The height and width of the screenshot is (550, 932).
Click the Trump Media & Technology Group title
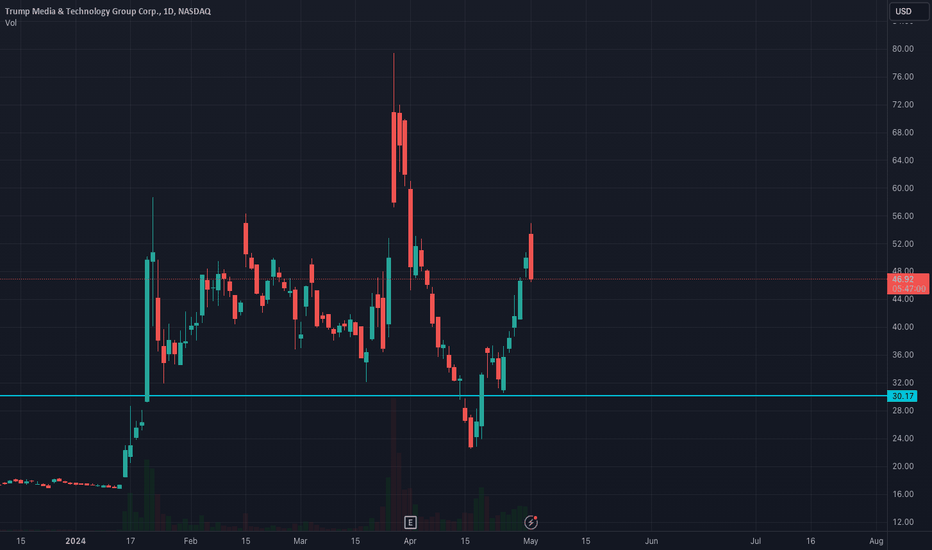[x=108, y=11]
